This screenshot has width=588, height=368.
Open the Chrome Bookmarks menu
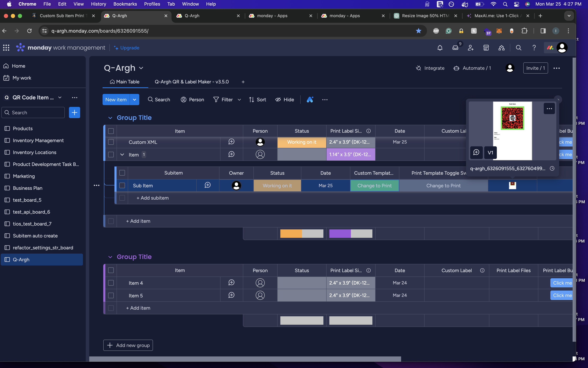click(x=125, y=4)
